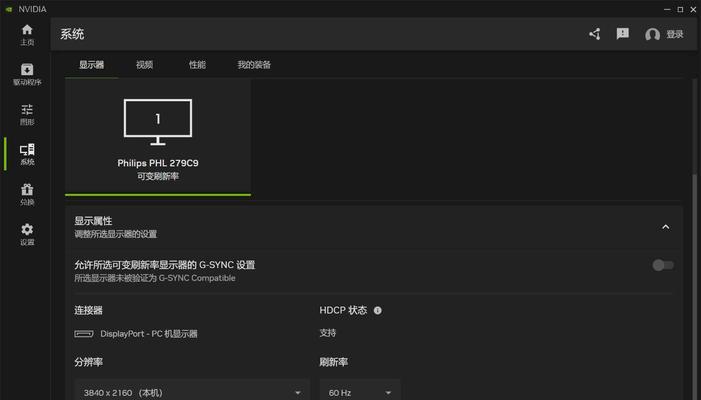Close the NVIDIA app window

(693, 9)
